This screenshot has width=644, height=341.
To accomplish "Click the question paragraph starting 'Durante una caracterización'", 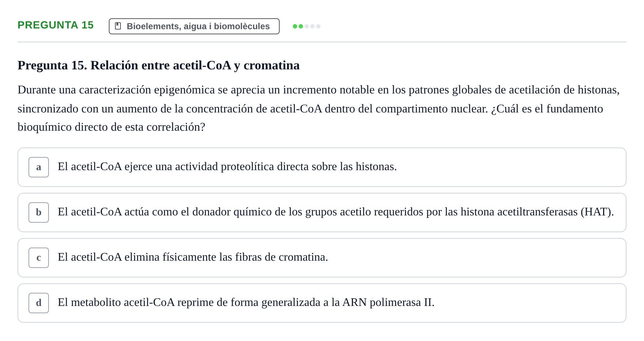I will click(x=319, y=108).
